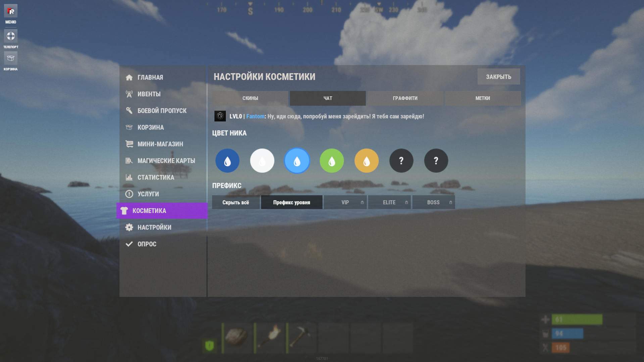Select the locked VIP prefix
Screen dimensions: 644x362
[345, 202]
